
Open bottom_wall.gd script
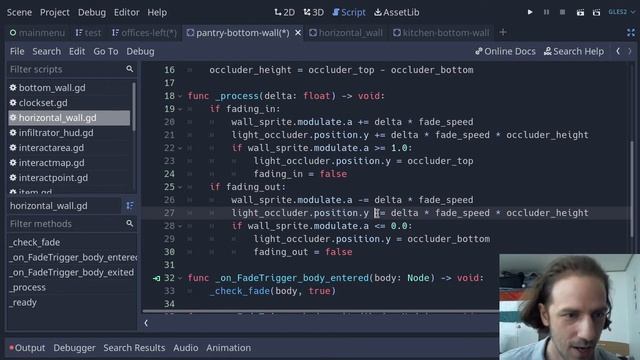69,88
